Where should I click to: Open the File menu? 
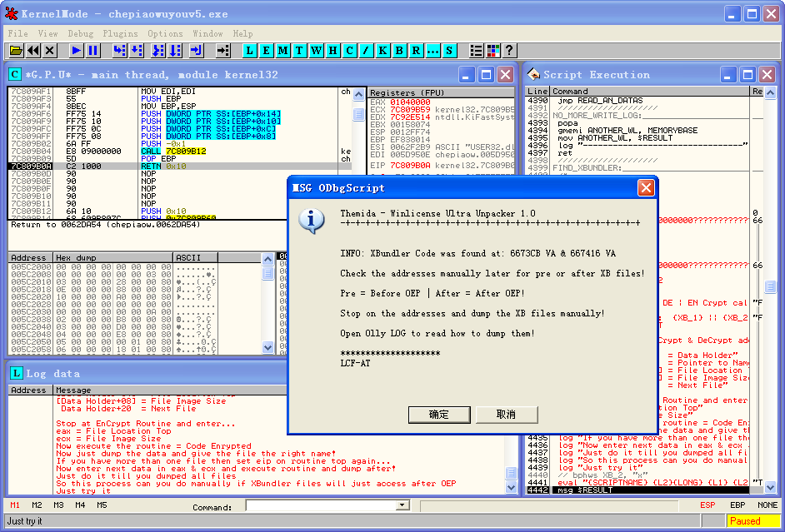click(x=17, y=33)
